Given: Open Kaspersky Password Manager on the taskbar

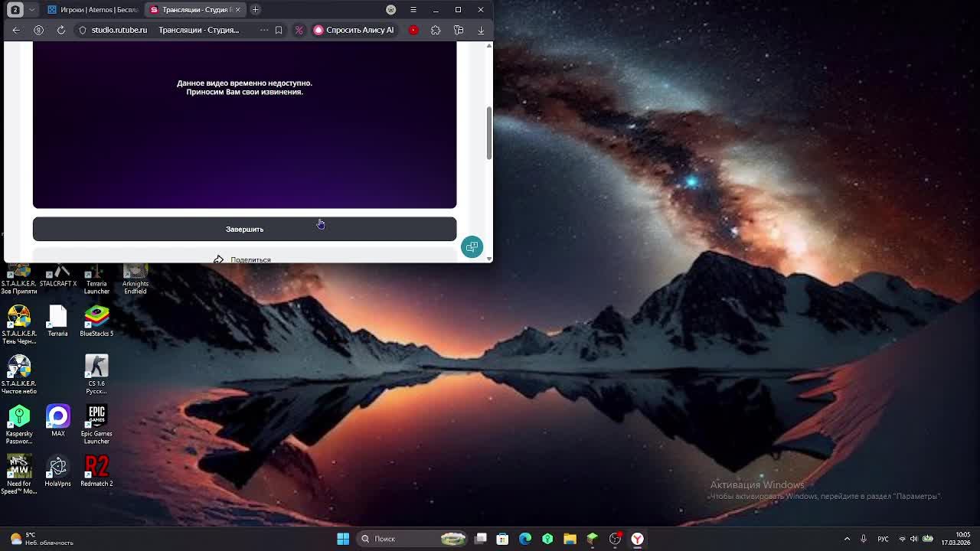Looking at the screenshot, I should point(547,539).
